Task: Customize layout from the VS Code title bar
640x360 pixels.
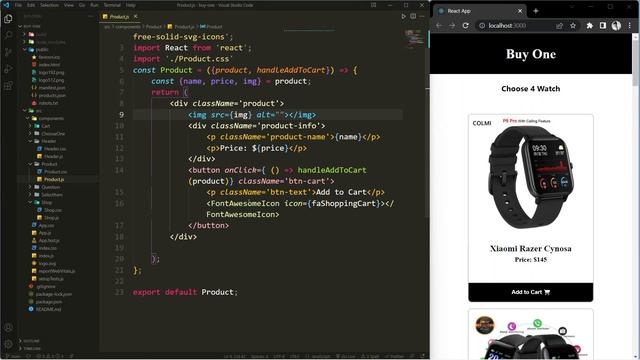Action: point(373,5)
